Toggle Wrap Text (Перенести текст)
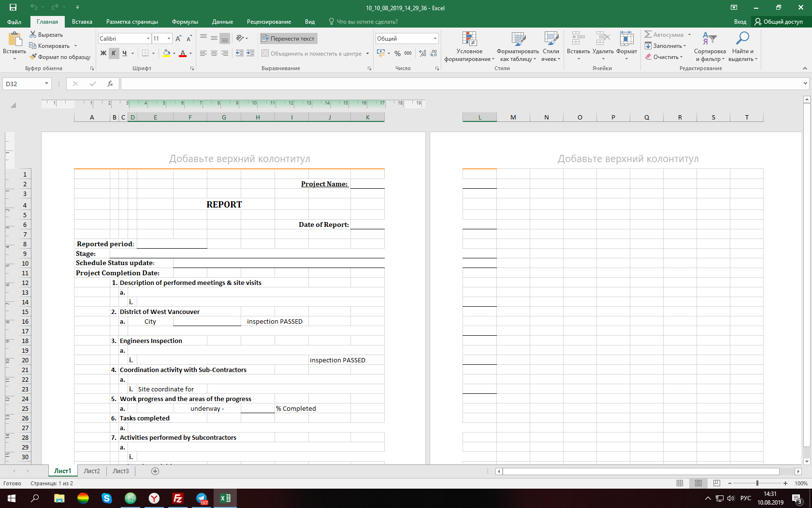This screenshot has width=812, height=508. click(x=288, y=38)
